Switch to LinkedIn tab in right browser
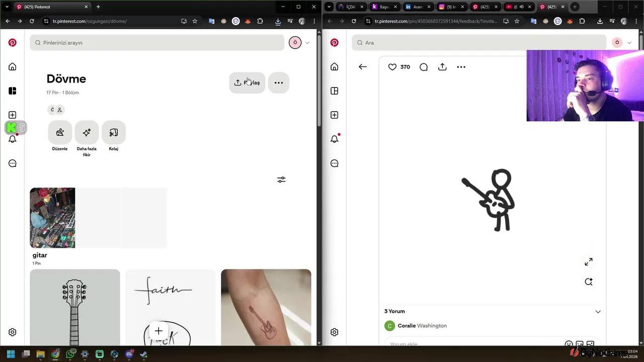Image resolution: width=644 pixels, height=362 pixels. 415,7
